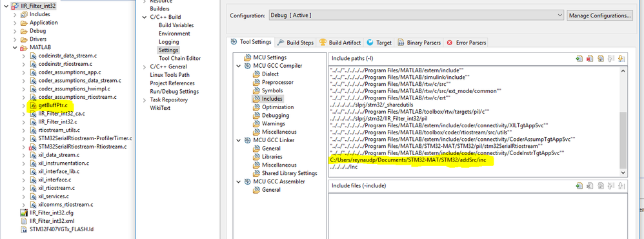Expand the Task Repository properties node
Screen dimensions: 644x239
click(144, 100)
